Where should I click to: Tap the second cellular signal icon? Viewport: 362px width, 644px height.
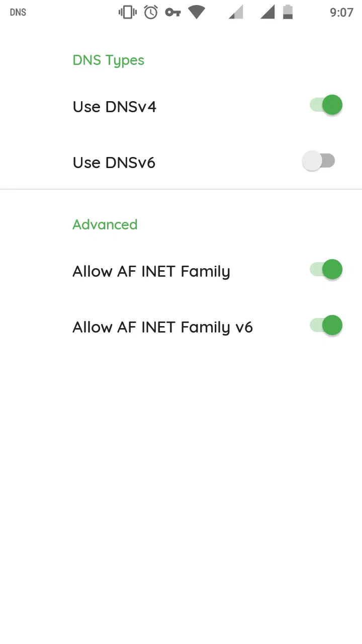[x=267, y=12]
